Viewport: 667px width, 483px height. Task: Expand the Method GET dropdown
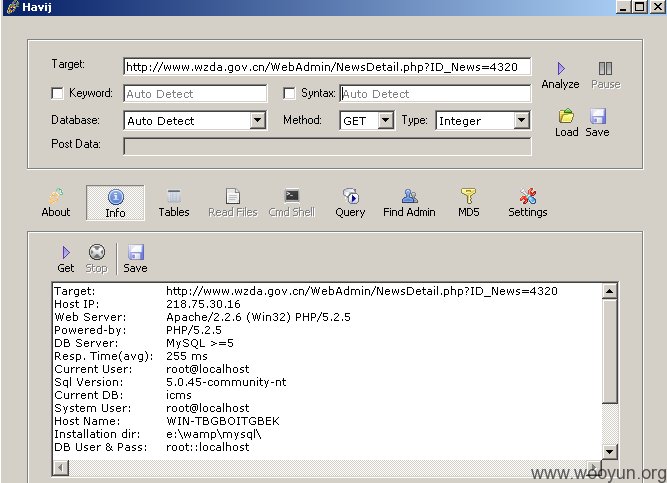[385, 120]
